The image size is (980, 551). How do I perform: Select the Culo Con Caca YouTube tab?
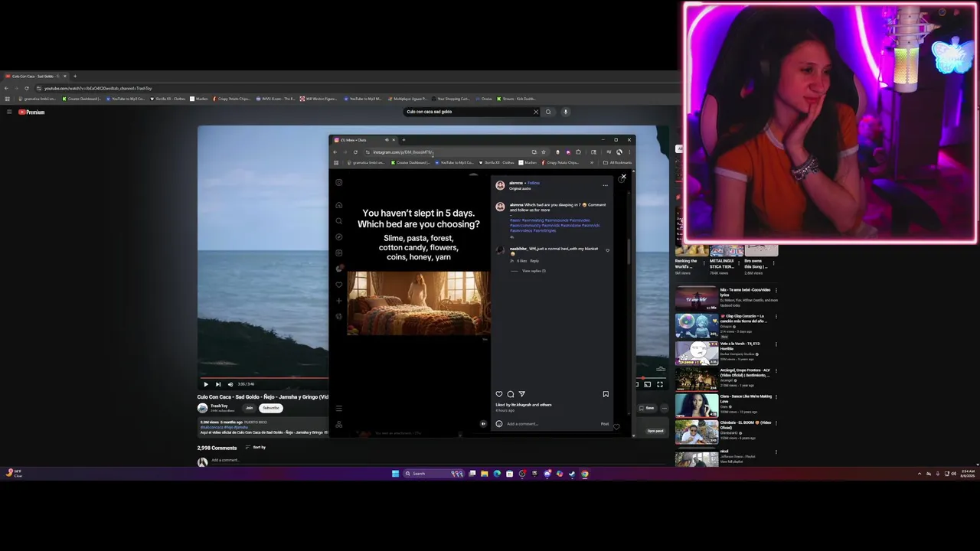(34, 77)
